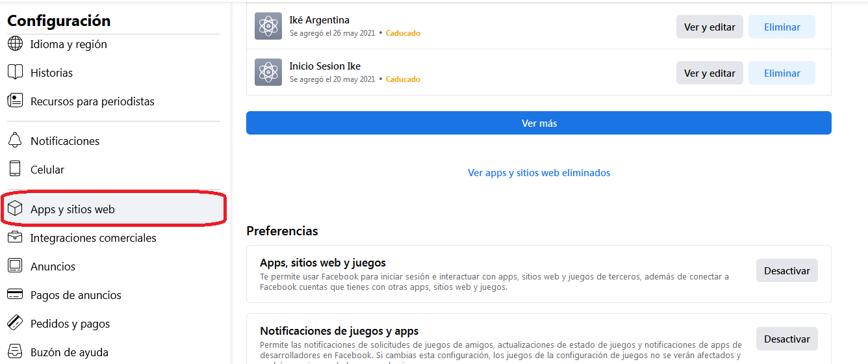Image resolution: width=868 pixels, height=364 pixels.
Task: Click the cube icon for Apps y sitios web
Action: [x=15, y=209]
